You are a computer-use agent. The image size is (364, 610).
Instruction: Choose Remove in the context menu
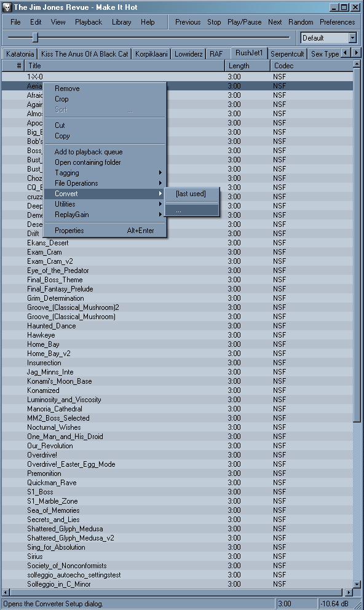[x=105, y=89]
